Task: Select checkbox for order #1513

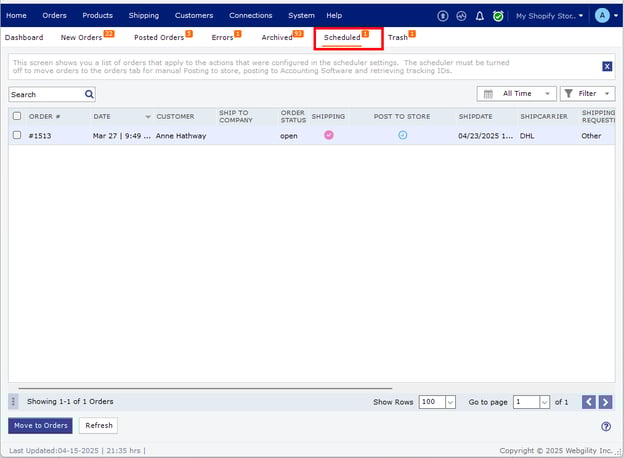Action: (16, 135)
